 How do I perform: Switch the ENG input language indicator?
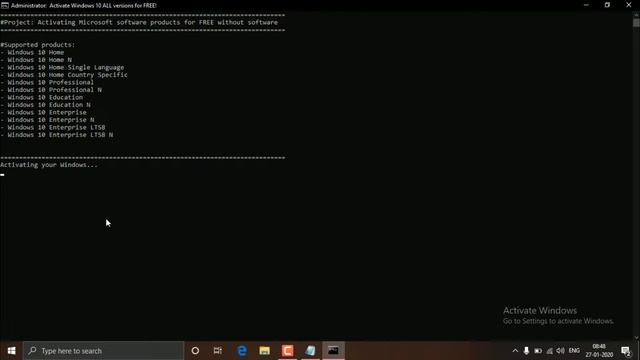point(574,351)
